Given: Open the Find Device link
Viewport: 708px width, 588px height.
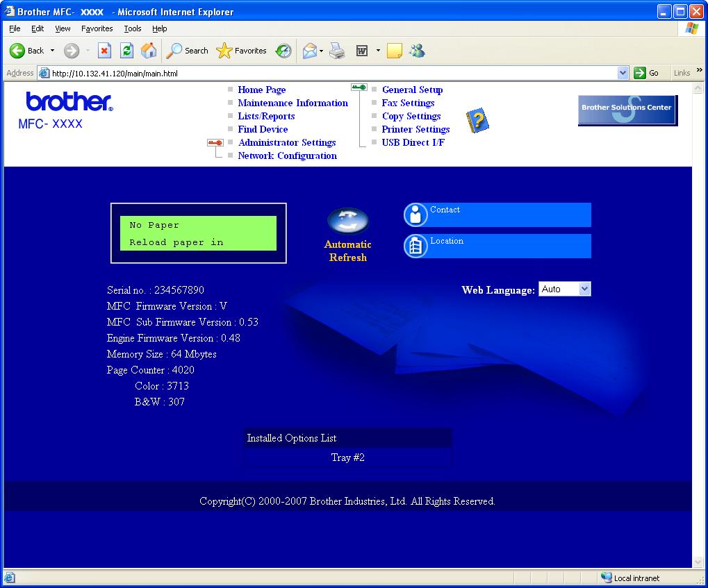Looking at the screenshot, I should click(263, 129).
